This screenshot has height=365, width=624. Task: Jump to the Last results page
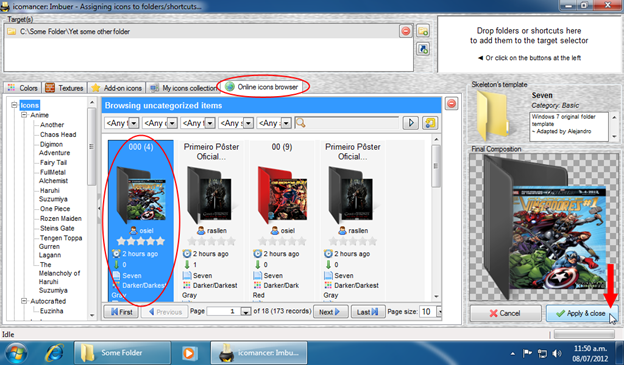pos(368,312)
